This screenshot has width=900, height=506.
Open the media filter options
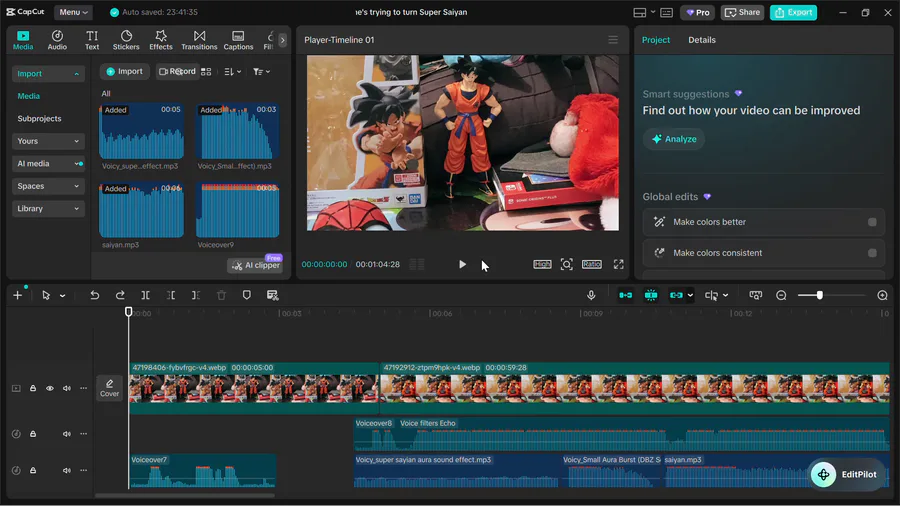tap(261, 72)
